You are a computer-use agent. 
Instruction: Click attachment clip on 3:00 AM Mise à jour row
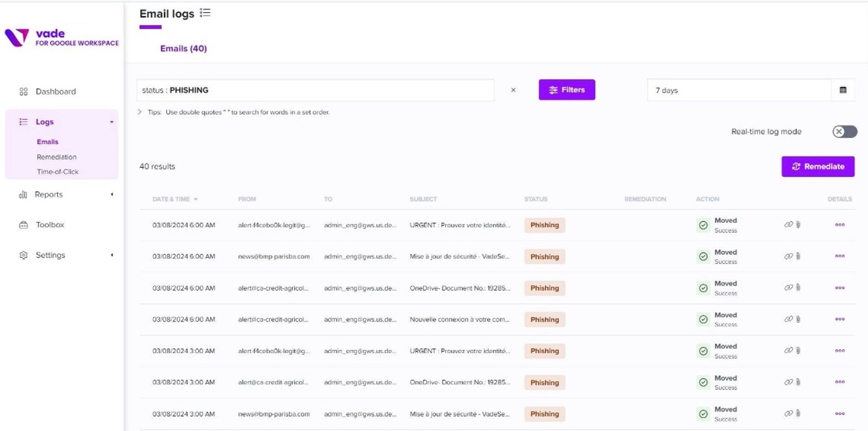coord(798,414)
